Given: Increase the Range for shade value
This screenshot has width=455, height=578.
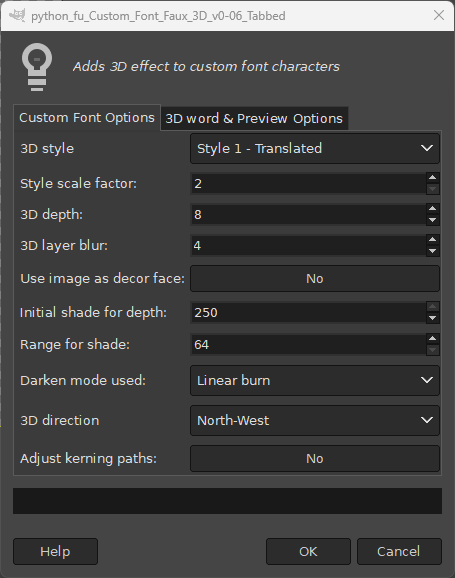Looking at the screenshot, I should coord(433,339).
